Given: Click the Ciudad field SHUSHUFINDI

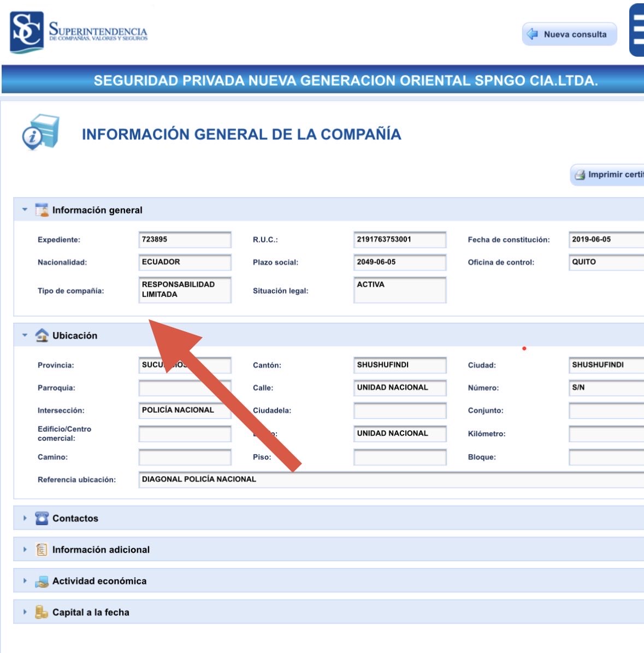Looking at the screenshot, I should [606, 365].
